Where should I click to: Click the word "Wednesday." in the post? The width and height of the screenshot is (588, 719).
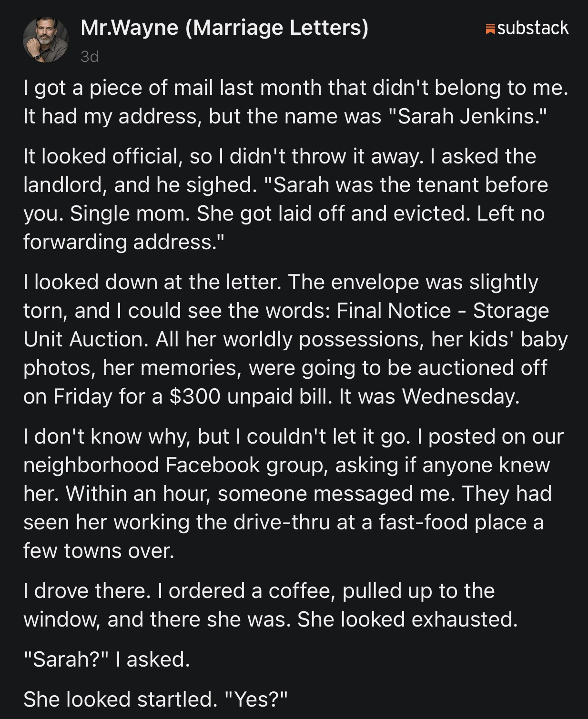pos(461,396)
